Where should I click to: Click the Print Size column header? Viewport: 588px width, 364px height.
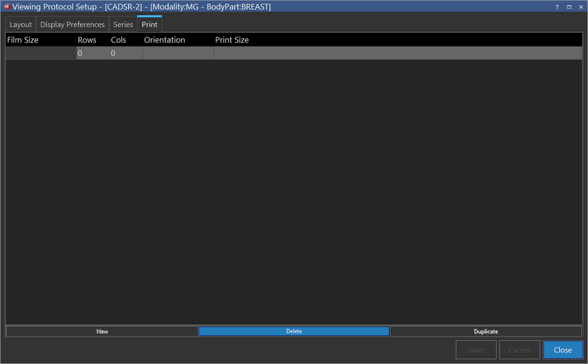[232, 40]
